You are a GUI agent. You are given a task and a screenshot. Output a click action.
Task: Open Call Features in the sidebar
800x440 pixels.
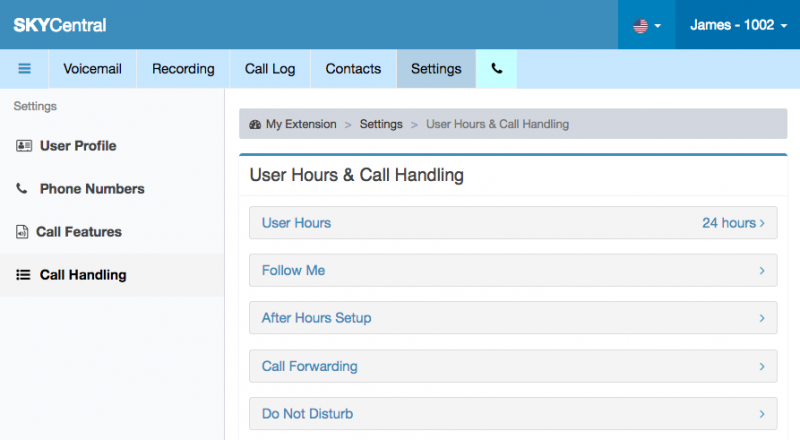pos(79,232)
